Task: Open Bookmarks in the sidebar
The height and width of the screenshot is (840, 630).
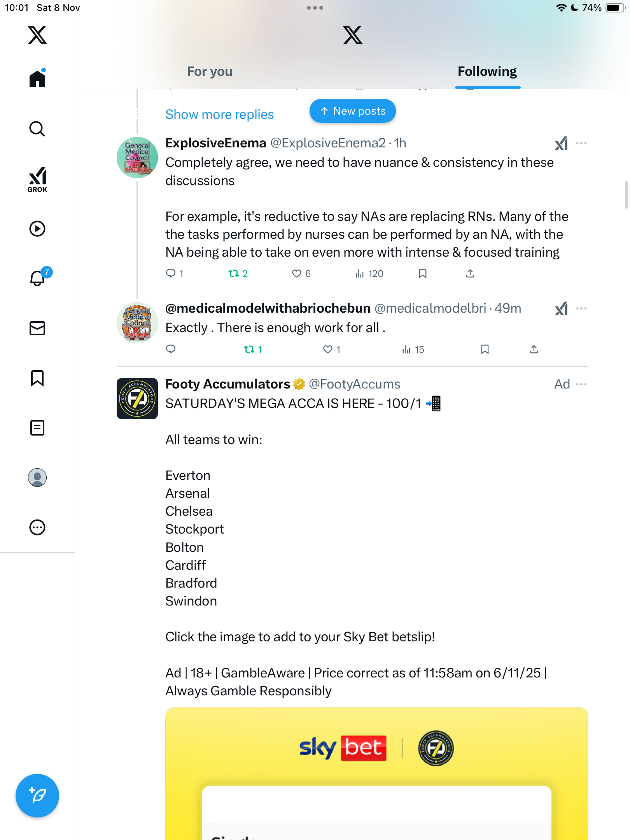Action: pos(37,378)
